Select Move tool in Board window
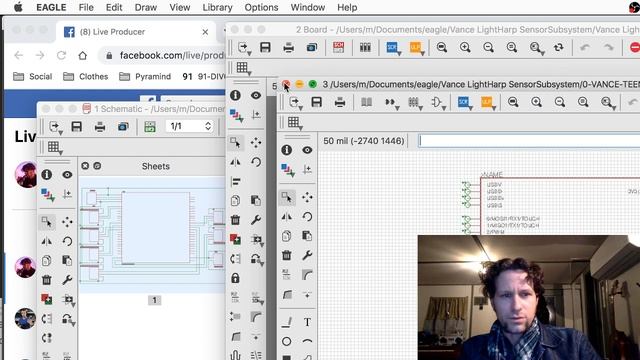 (256, 142)
